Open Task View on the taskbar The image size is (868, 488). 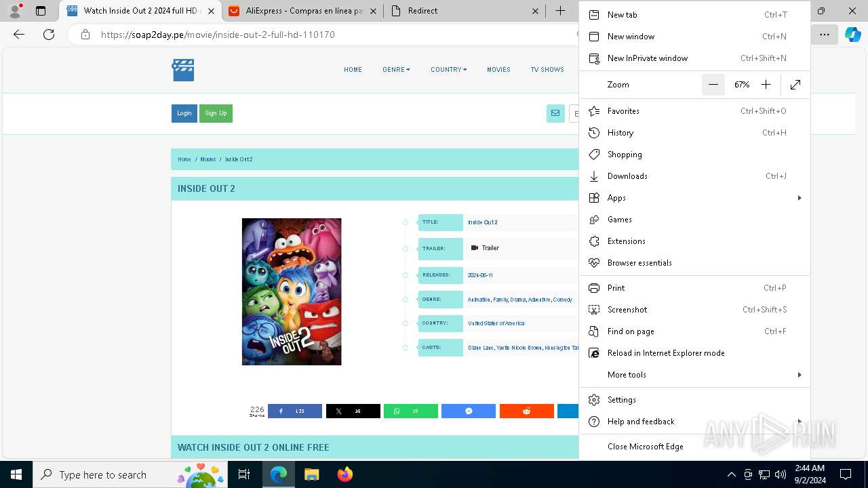click(x=244, y=474)
